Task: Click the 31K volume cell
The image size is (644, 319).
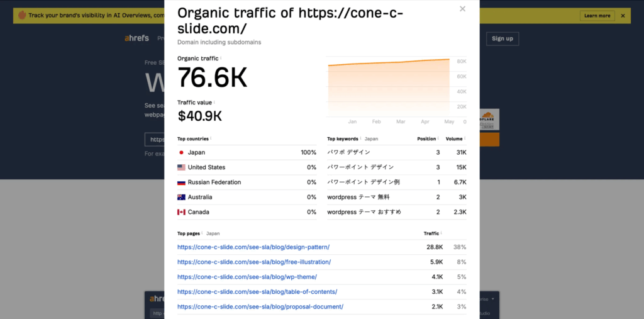Action: [461, 152]
